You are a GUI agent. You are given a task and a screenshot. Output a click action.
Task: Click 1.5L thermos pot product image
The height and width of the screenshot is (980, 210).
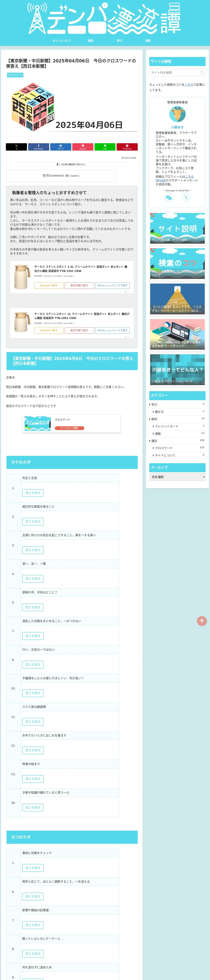tap(22, 277)
